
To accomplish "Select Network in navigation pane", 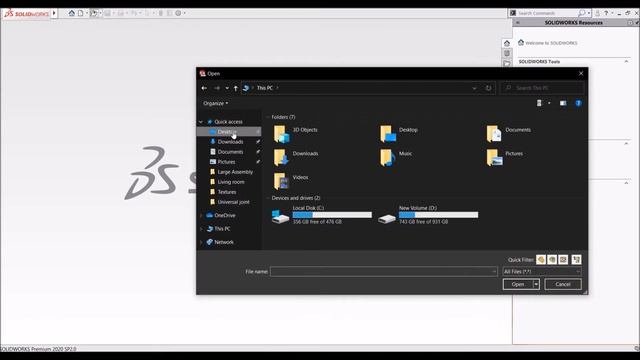I will point(224,242).
